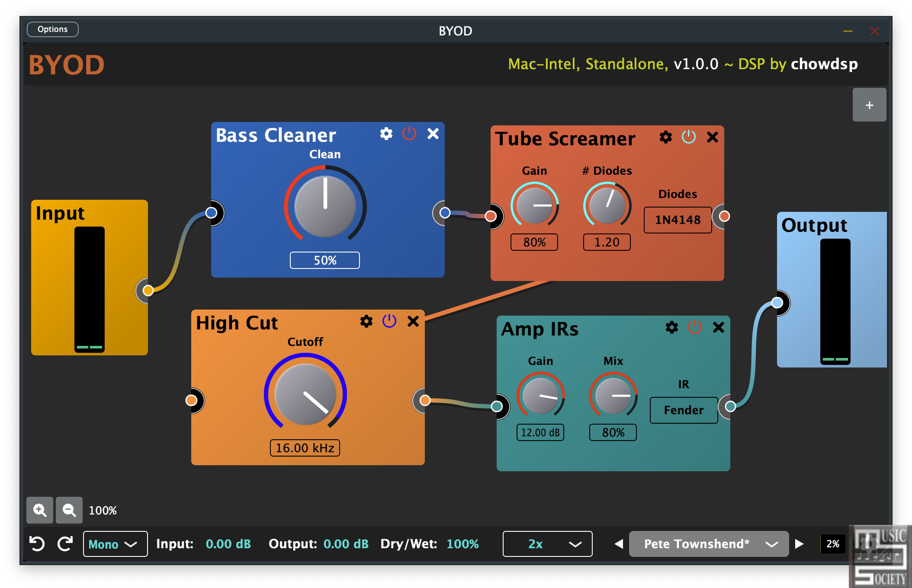Click the Tube Screamer Gain knob
Screen dimensions: 912x588
click(x=535, y=206)
